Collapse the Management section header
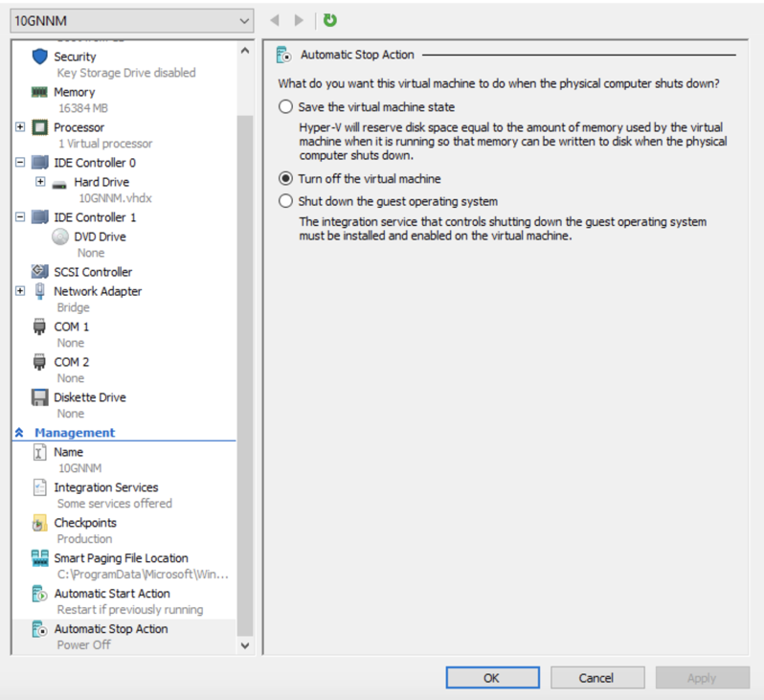The width and height of the screenshot is (764, 700). (x=20, y=433)
